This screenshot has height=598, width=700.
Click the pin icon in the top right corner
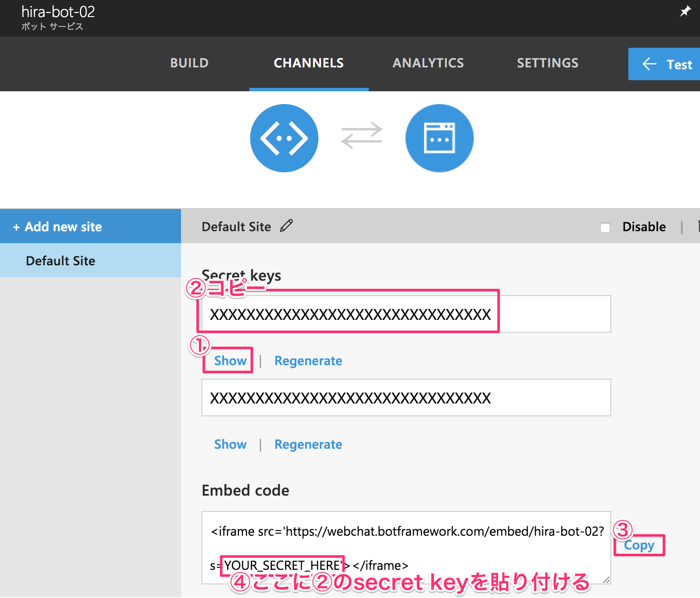coord(685,11)
